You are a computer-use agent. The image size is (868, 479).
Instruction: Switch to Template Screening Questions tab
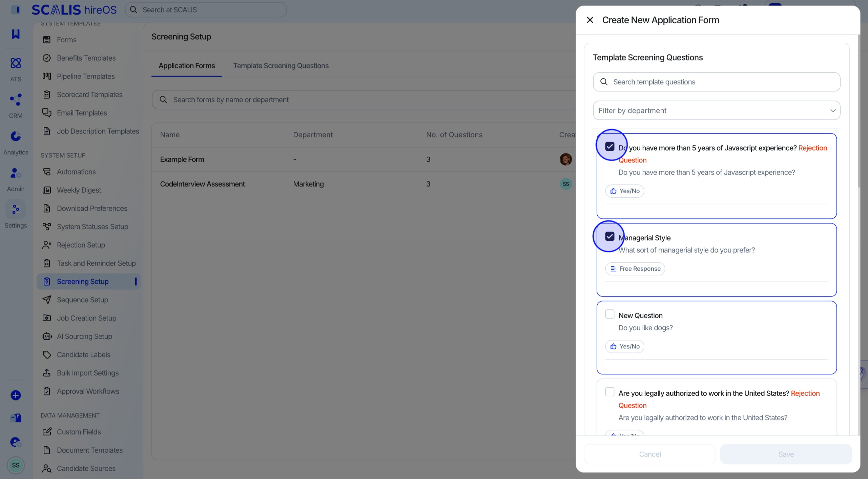(281, 66)
